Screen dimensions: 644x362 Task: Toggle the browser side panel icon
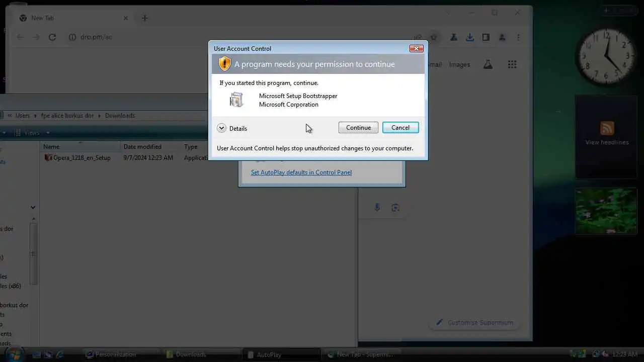tap(486, 37)
